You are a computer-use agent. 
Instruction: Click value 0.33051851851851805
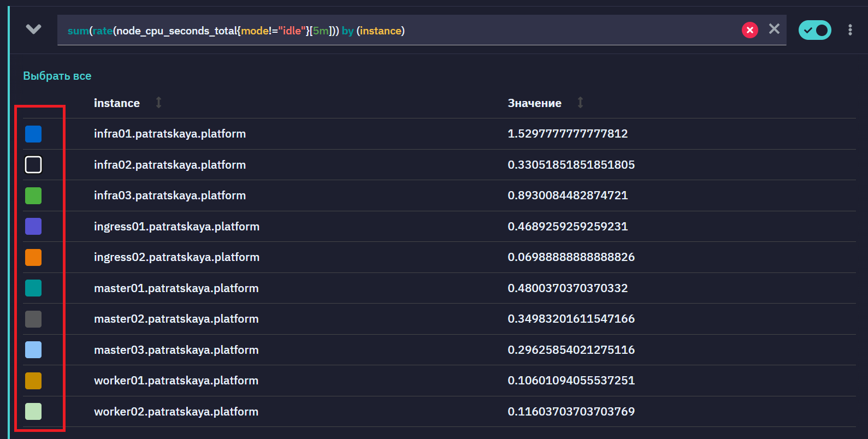pos(571,165)
